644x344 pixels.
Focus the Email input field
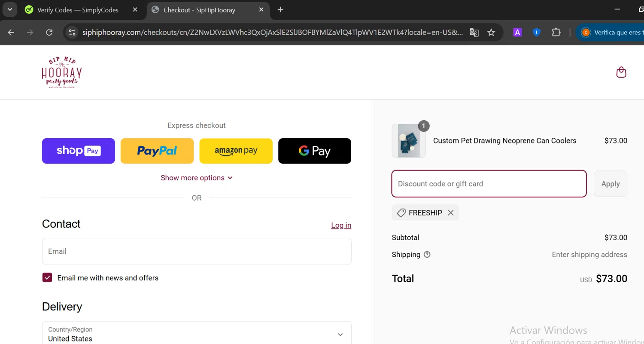197,251
